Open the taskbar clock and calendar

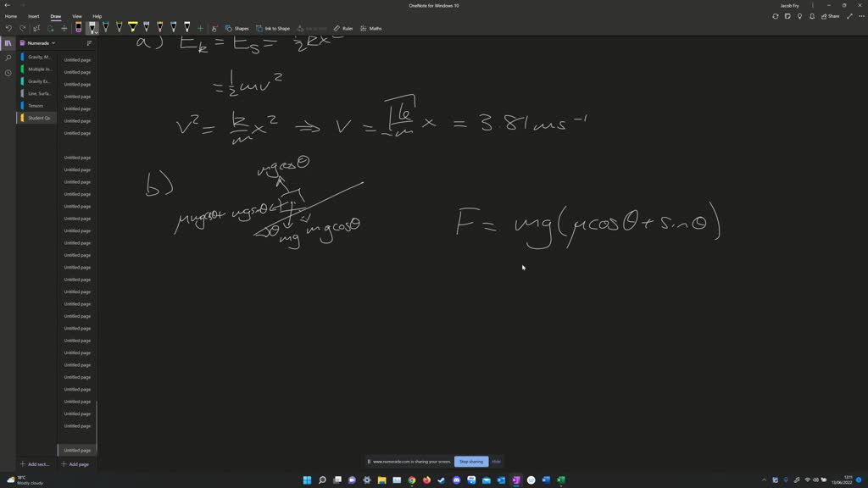pyautogui.click(x=843, y=480)
